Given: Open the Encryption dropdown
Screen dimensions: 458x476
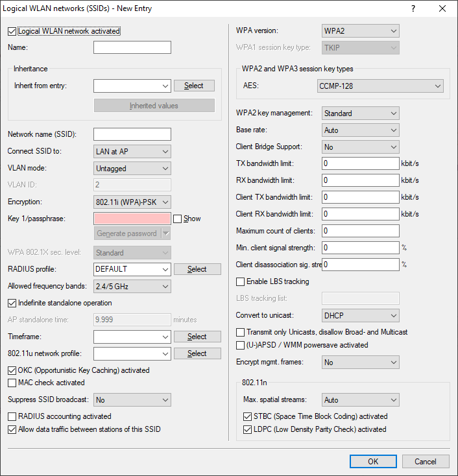Looking at the screenshot, I should (132, 202).
